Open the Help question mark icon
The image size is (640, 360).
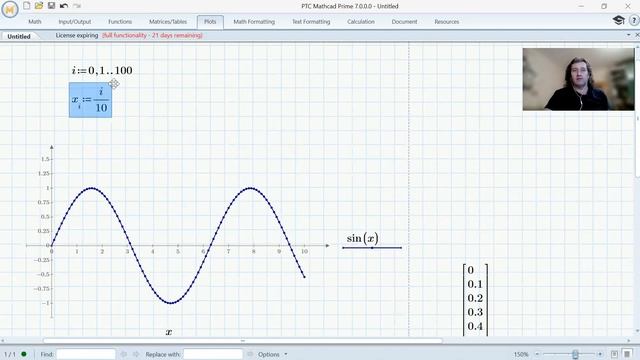coord(634,21)
